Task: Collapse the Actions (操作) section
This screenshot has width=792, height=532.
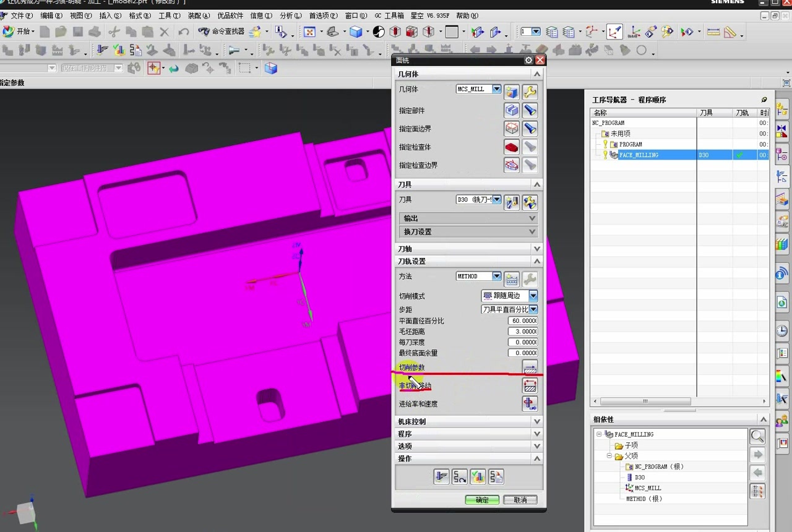Action: tap(536, 458)
